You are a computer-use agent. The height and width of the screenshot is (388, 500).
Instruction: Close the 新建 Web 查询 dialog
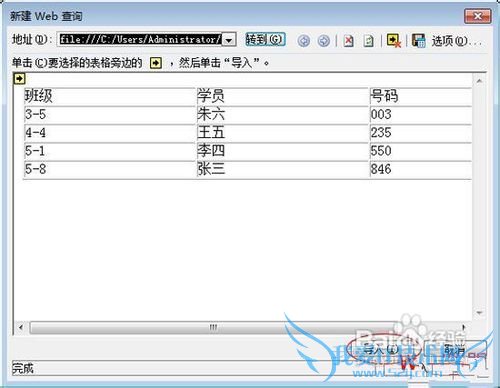pyautogui.click(x=478, y=16)
